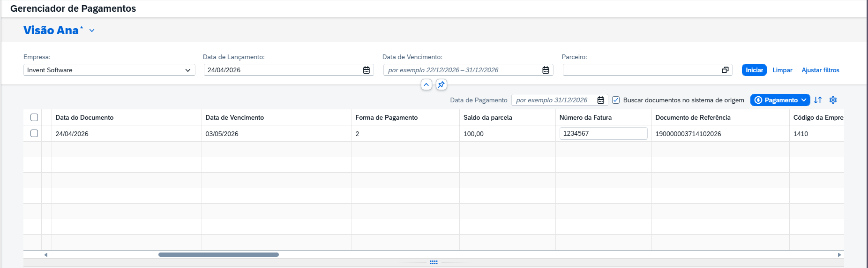Click the table resize grip dots
The height and width of the screenshot is (268, 868).
click(x=434, y=262)
